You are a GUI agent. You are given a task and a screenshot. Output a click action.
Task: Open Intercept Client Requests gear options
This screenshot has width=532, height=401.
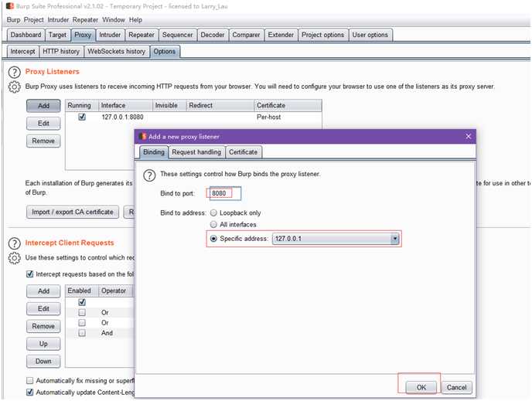pyautogui.click(x=14, y=258)
